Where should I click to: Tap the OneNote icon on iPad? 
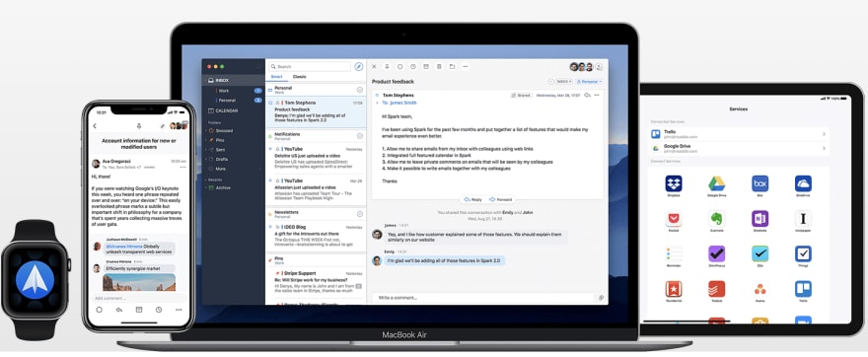[760, 219]
